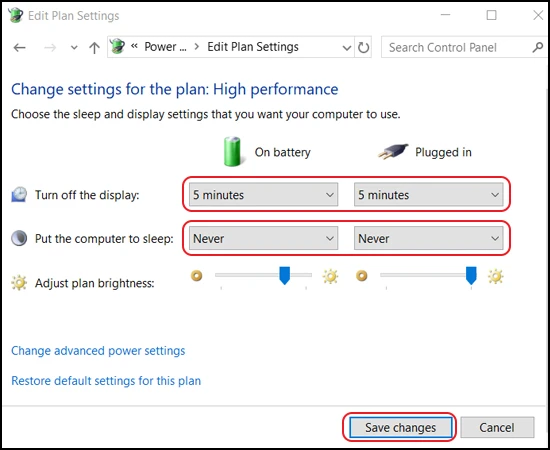Click the Up one level arrow
The height and width of the screenshot is (450, 550).
pyautogui.click(x=94, y=47)
